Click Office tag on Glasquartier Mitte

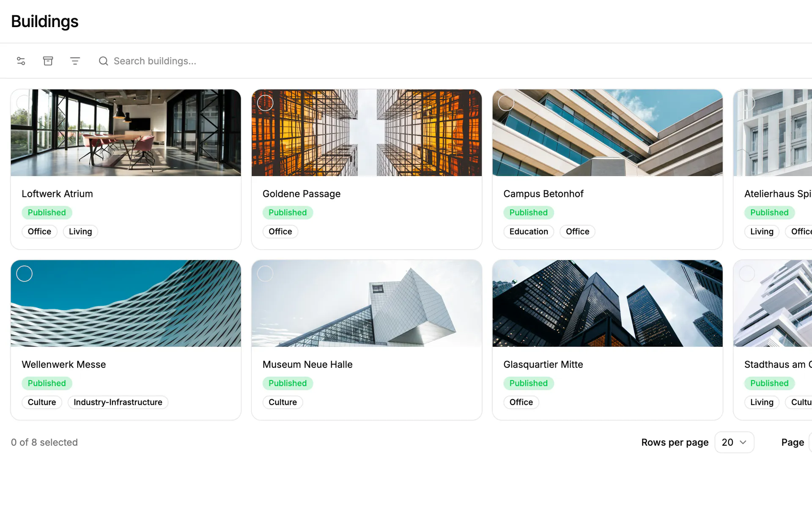pyautogui.click(x=521, y=402)
